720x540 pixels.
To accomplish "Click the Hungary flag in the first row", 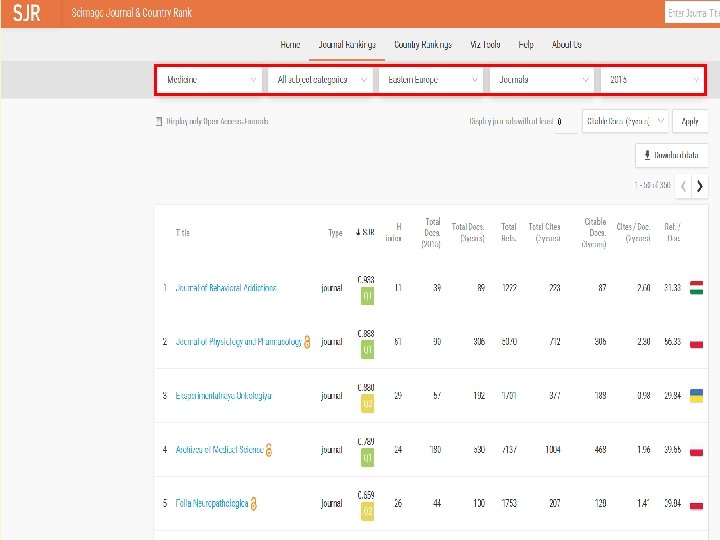I will click(x=697, y=288).
